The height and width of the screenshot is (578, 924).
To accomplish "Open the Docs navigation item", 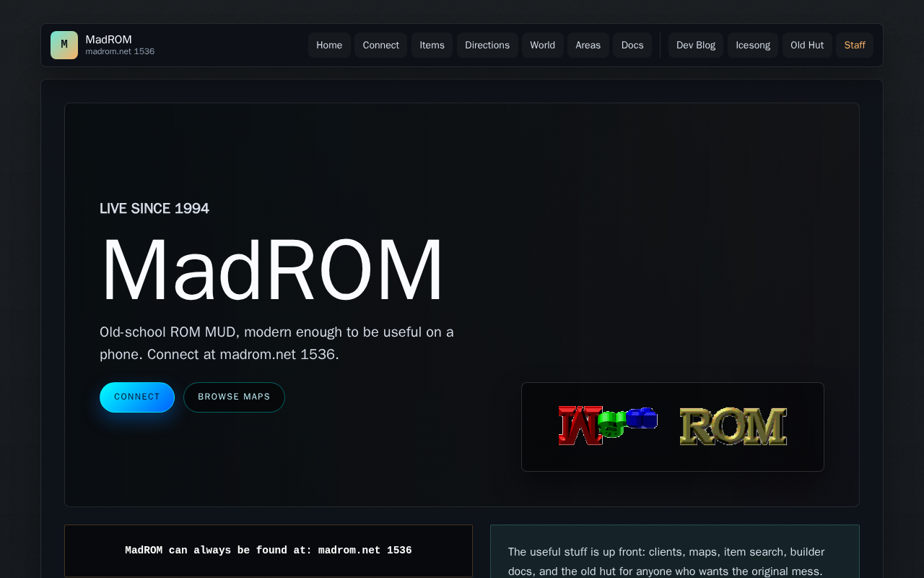I will pos(632,45).
